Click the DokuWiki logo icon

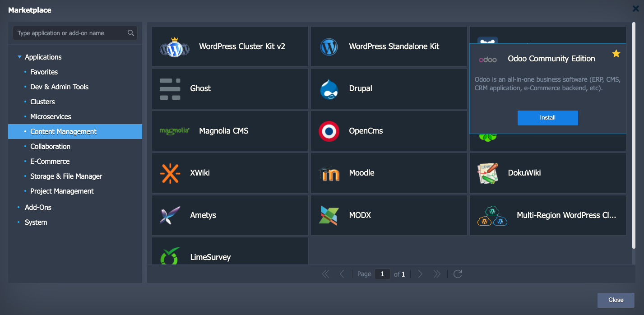(488, 173)
